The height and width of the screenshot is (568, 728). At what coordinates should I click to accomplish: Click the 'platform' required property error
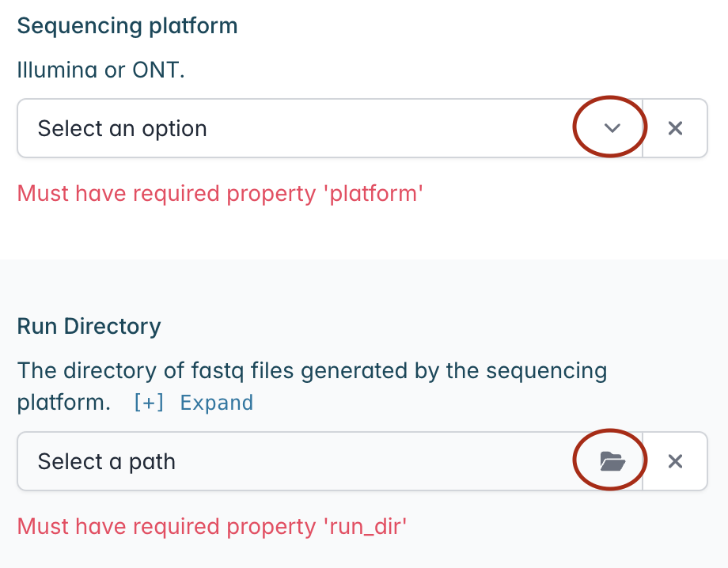click(220, 194)
